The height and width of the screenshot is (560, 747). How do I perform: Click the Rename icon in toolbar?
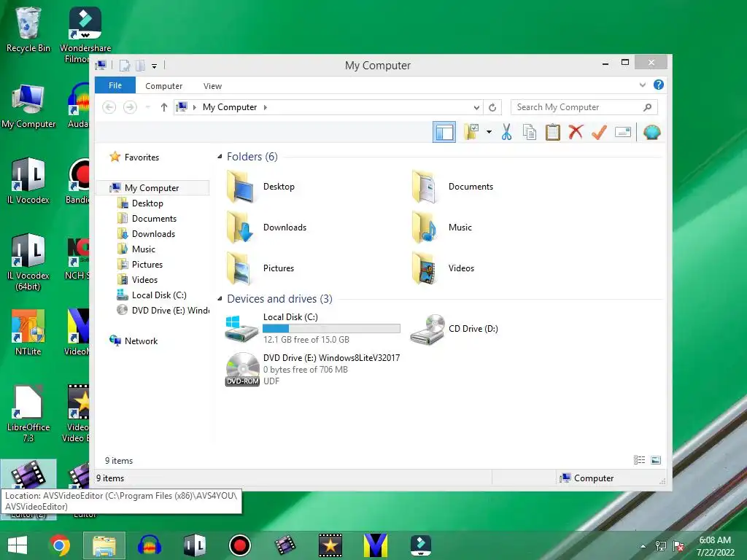pyautogui.click(x=623, y=132)
